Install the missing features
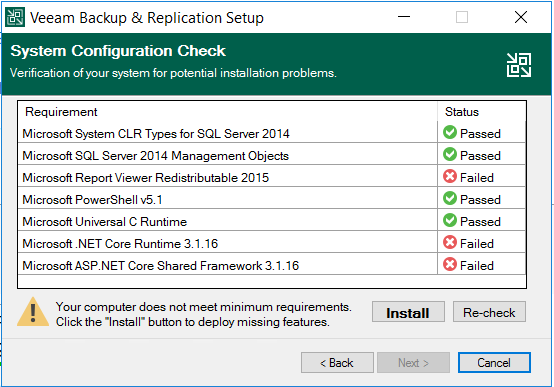Image resolution: width=554 pixels, height=387 pixels. click(x=408, y=312)
